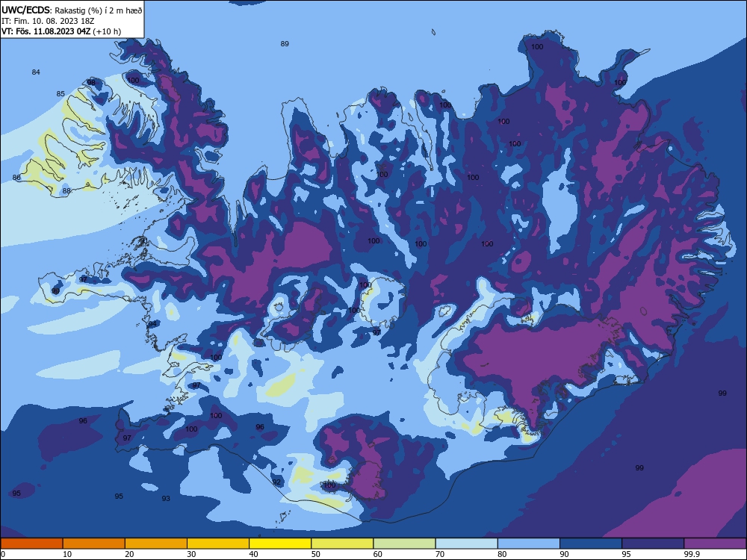The image size is (747, 560).
Task: Click the '90' tick label on the color scale
Action: click(565, 554)
